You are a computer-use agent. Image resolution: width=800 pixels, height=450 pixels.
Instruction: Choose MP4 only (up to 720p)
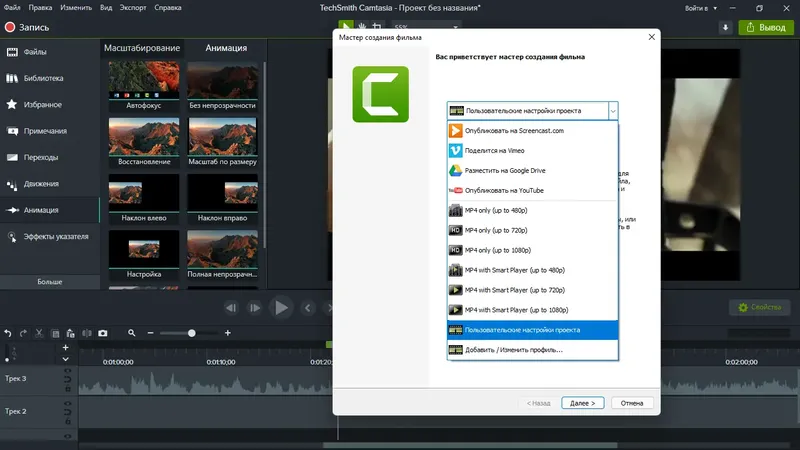[532, 230]
